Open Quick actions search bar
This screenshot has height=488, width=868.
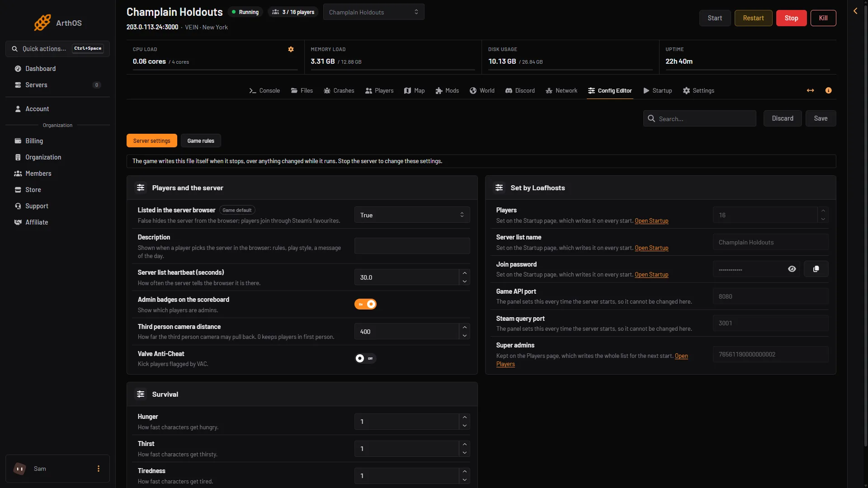[57, 49]
